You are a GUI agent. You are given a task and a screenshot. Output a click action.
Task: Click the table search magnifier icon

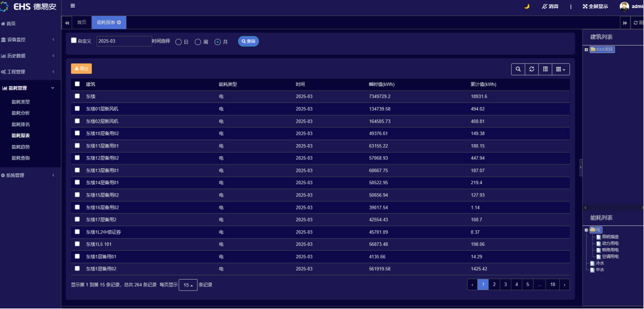click(x=518, y=69)
